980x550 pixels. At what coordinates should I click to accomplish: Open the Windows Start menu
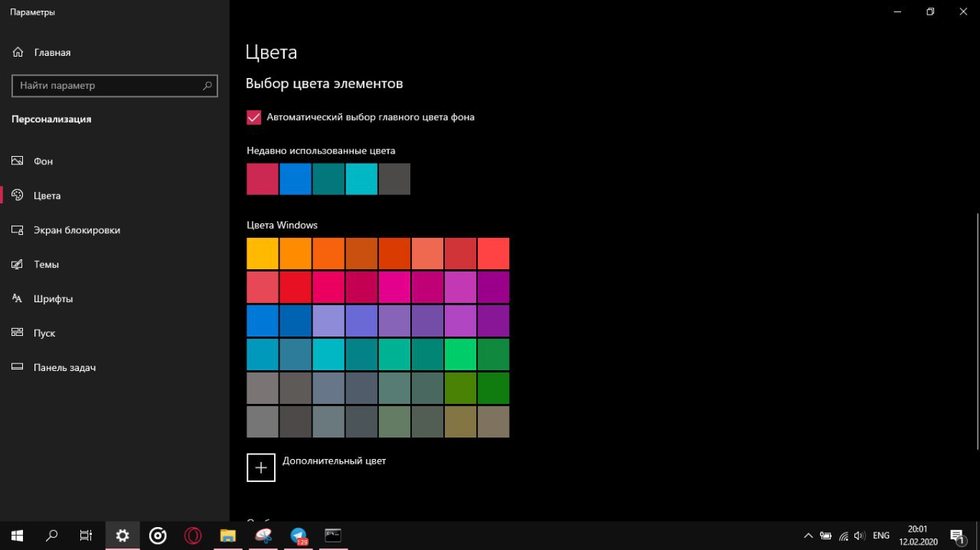[x=17, y=535]
